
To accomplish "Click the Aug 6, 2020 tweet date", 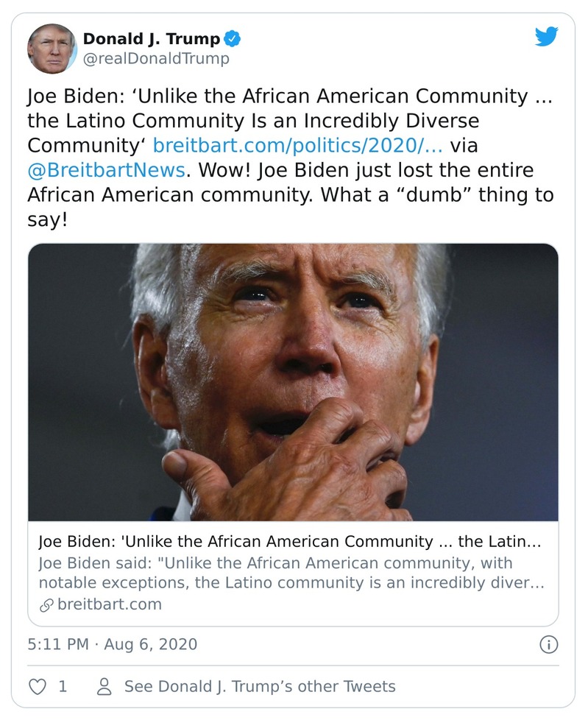I will pos(151,644).
